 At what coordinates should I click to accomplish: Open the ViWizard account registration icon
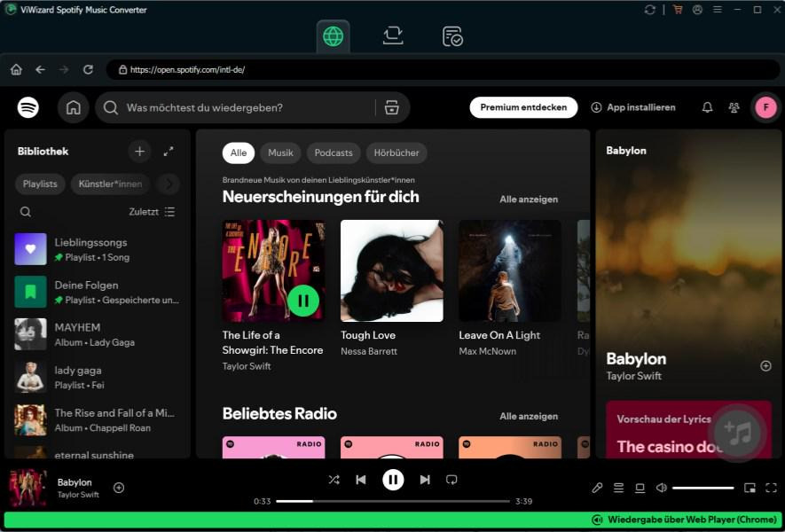(697, 10)
